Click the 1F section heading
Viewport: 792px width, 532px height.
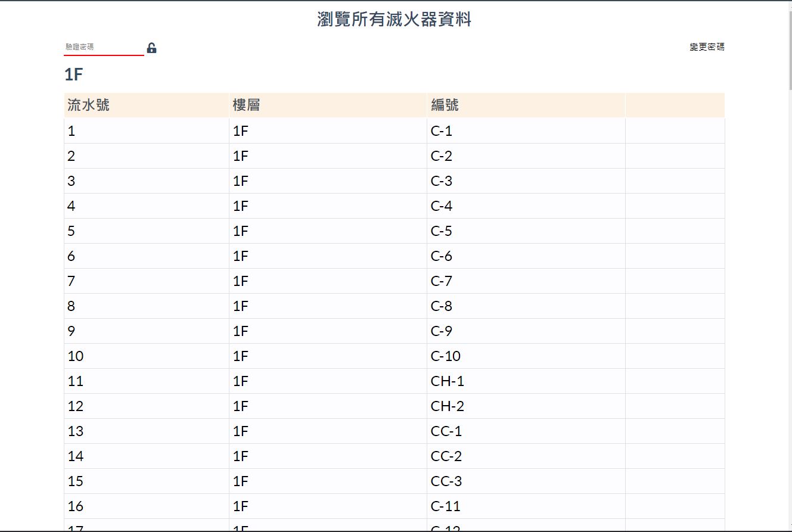click(73, 75)
